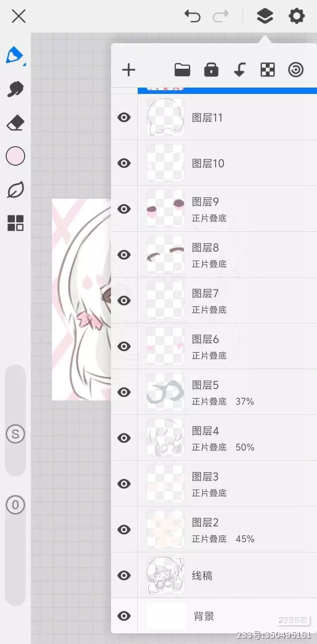Hide 图层11 with its eye icon
The height and width of the screenshot is (644, 317).
(x=124, y=117)
